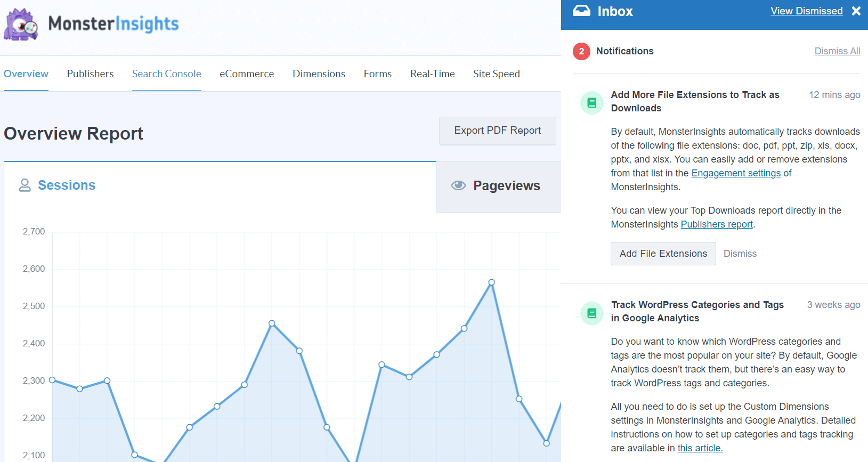Open the Search Console tab
Image resolution: width=868 pixels, height=462 pixels.
tap(167, 74)
